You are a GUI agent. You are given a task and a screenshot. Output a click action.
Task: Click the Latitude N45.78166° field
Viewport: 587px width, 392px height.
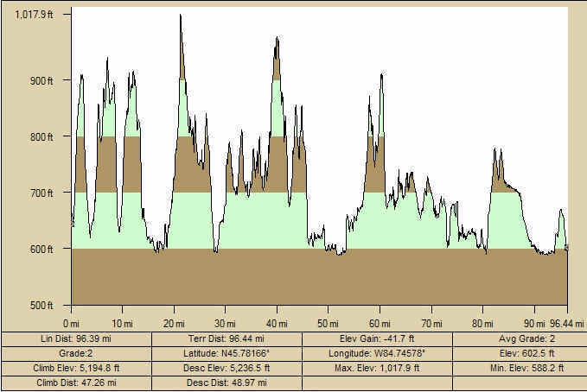click(x=227, y=353)
